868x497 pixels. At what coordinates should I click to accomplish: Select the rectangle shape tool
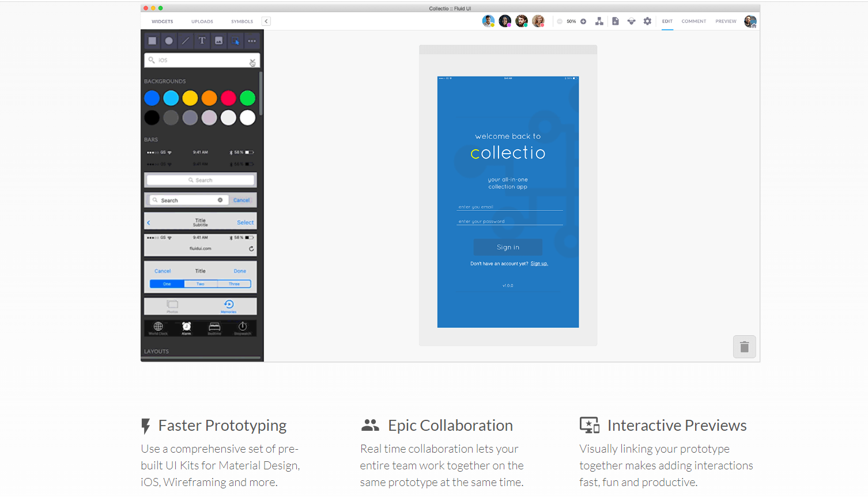click(152, 41)
